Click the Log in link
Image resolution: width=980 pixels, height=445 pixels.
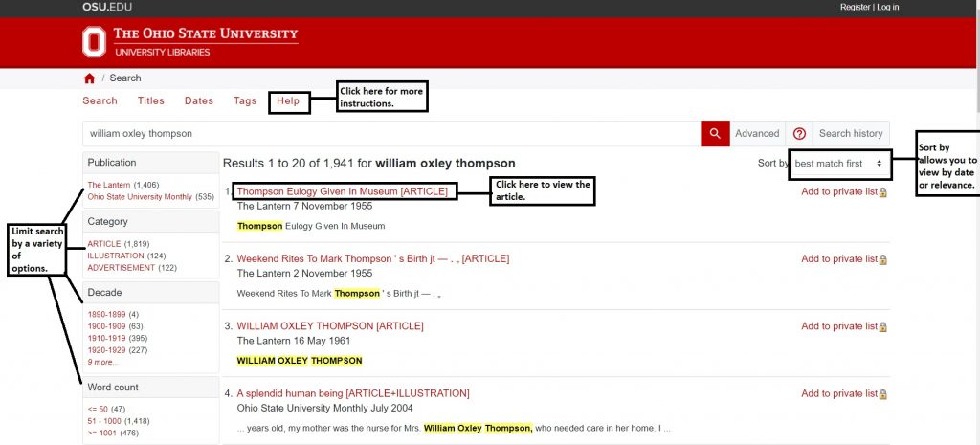tap(887, 7)
